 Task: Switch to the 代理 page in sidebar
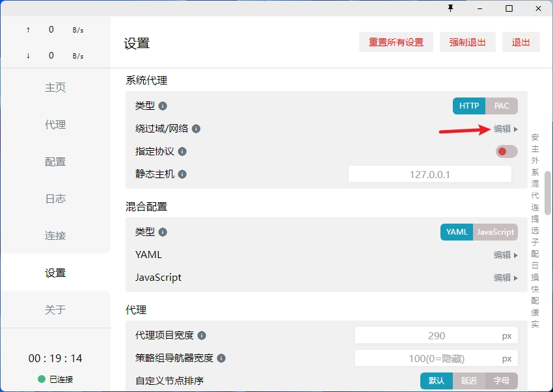[x=55, y=124]
